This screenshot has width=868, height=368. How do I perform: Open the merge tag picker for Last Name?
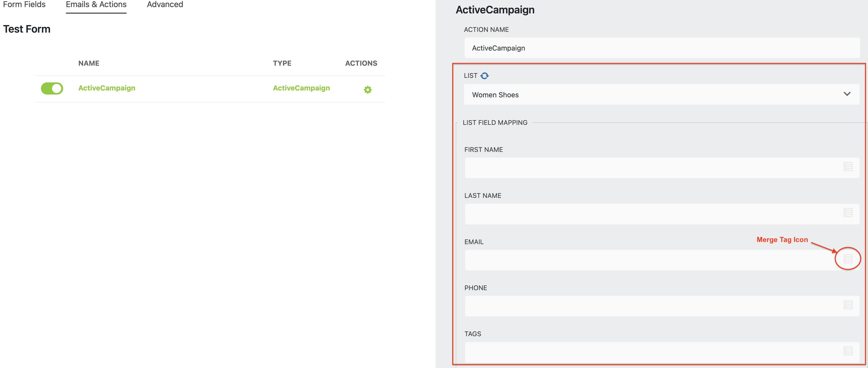click(x=848, y=213)
